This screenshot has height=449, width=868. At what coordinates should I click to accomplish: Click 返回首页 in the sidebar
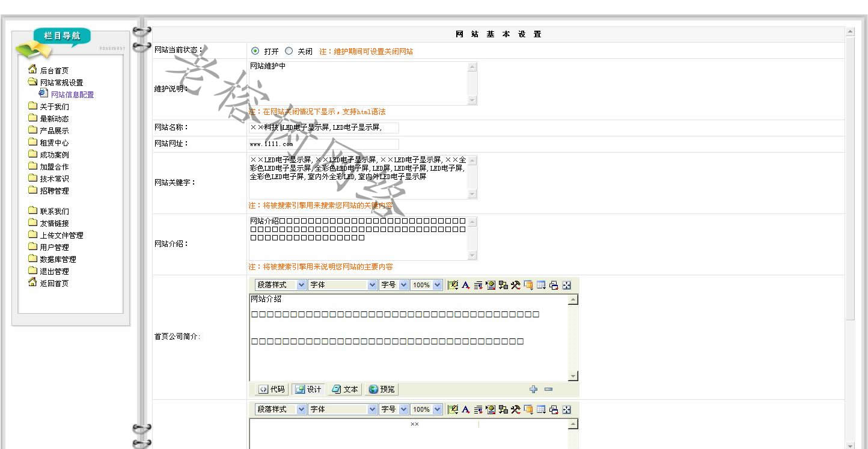[49, 283]
